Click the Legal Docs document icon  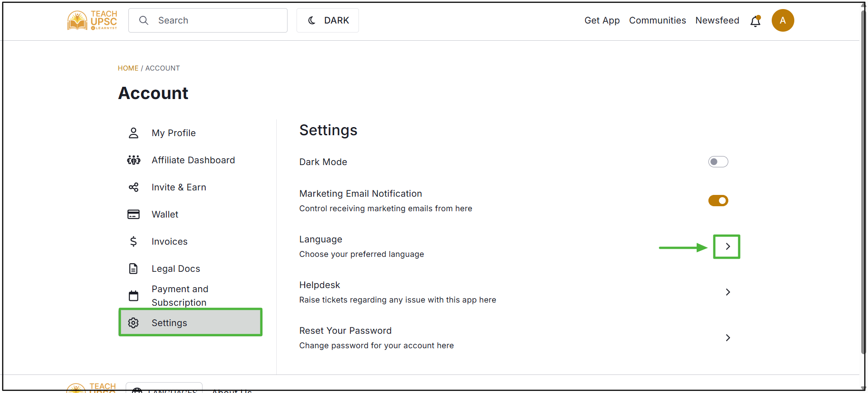(x=133, y=269)
